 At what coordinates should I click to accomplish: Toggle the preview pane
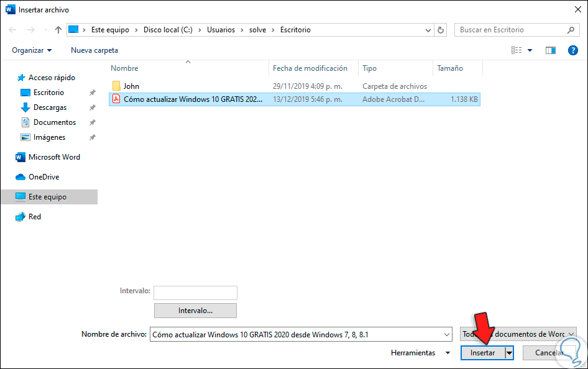tap(551, 50)
